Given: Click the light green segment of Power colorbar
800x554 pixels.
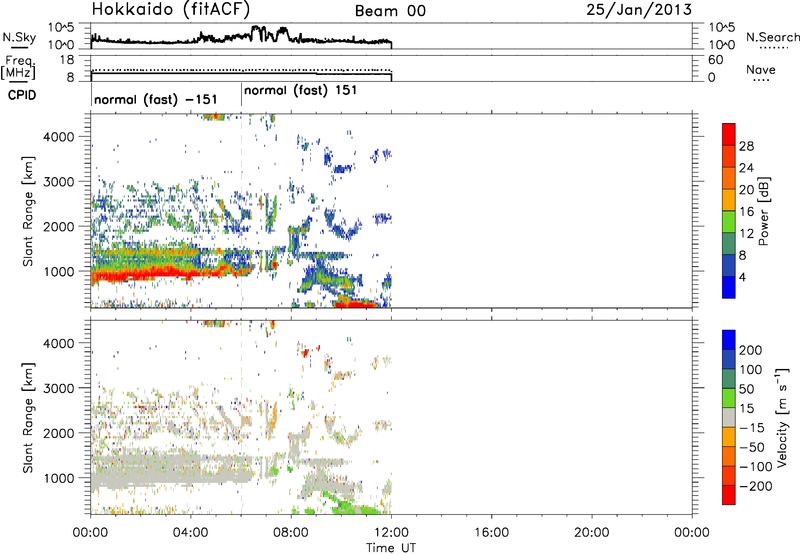Looking at the screenshot, I should [x=729, y=221].
